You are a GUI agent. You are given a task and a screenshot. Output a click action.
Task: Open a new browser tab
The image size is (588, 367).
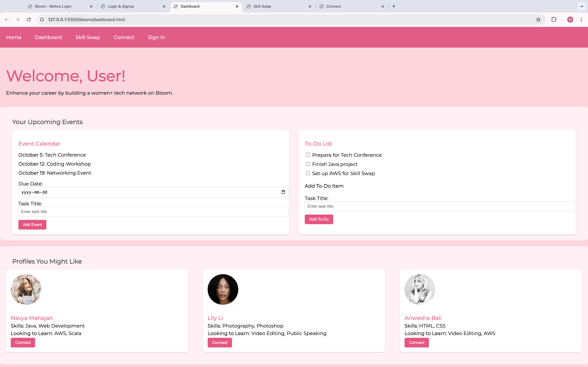pyautogui.click(x=394, y=6)
